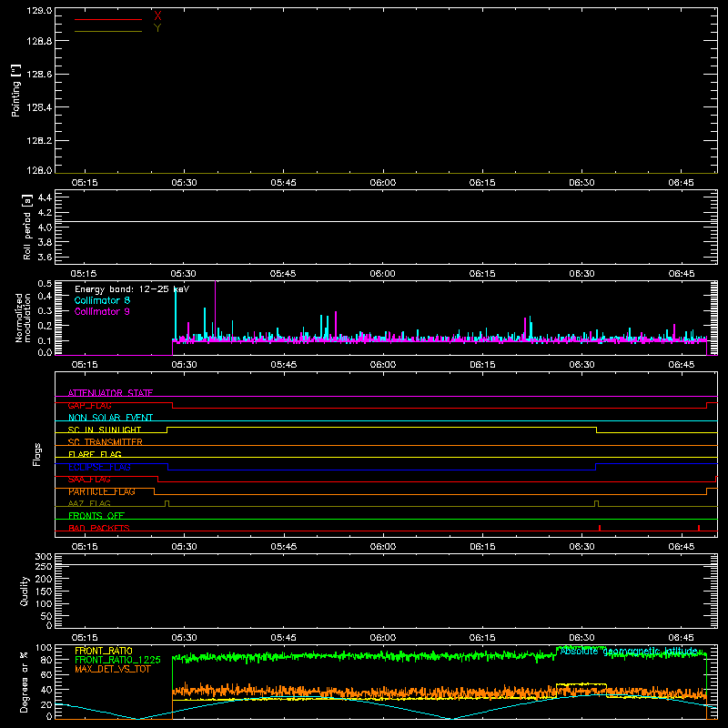Click the olive Y legend label
The width and height of the screenshot is (728, 728).
[157, 28]
